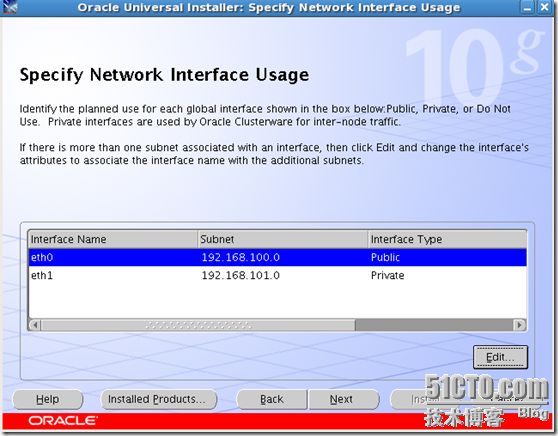The width and height of the screenshot is (558, 436).
Task: Click subnet 192.168.101.0 cell
Action: pos(283,275)
